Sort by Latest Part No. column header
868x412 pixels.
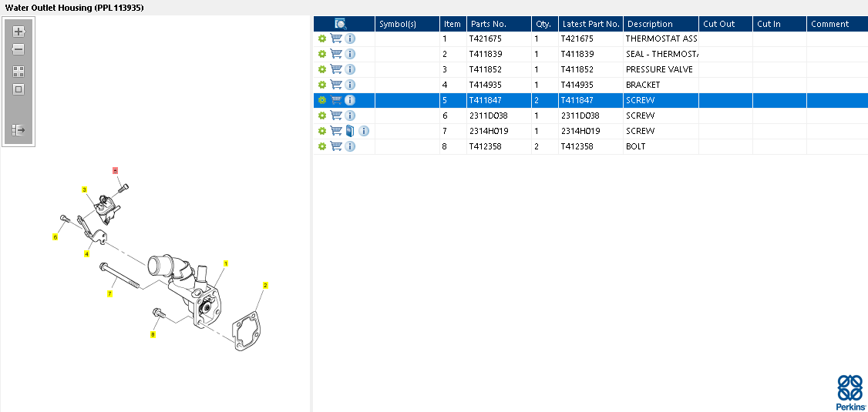[x=590, y=24]
